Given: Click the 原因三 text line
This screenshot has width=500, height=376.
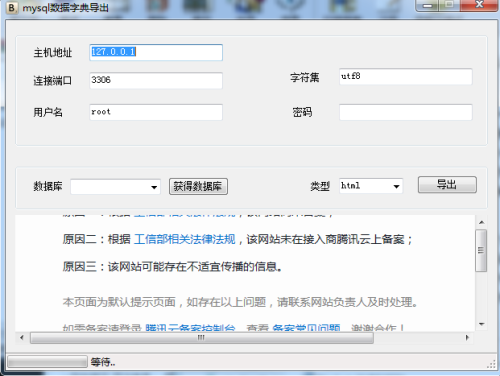Looking at the screenshot, I should pyautogui.click(x=172, y=267).
